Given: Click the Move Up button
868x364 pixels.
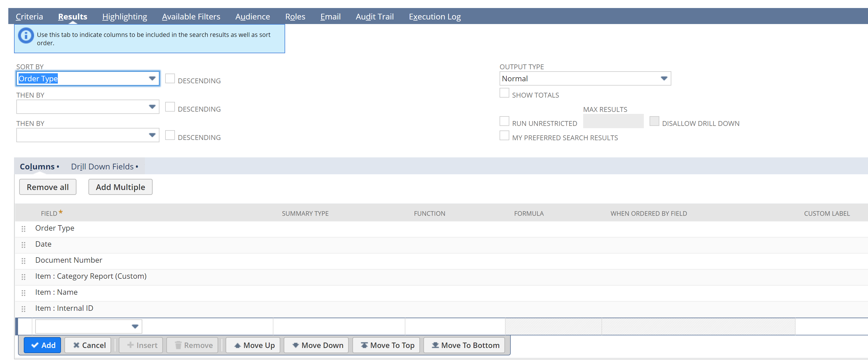Looking at the screenshot, I should tap(253, 345).
